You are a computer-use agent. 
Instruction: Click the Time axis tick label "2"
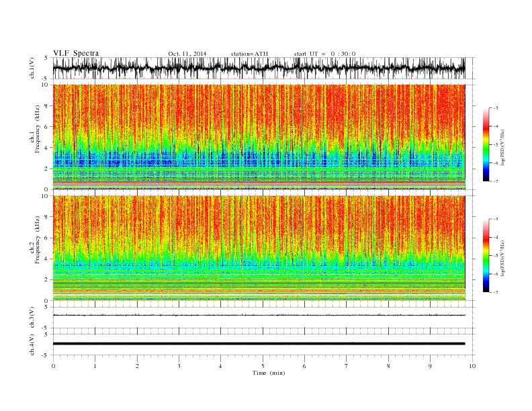(137, 366)
